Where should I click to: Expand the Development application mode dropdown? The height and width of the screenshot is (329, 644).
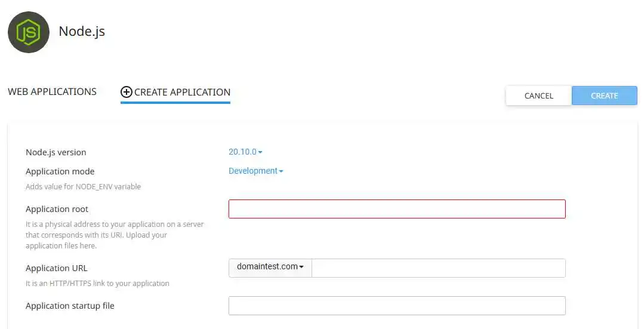pyautogui.click(x=255, y=171)
